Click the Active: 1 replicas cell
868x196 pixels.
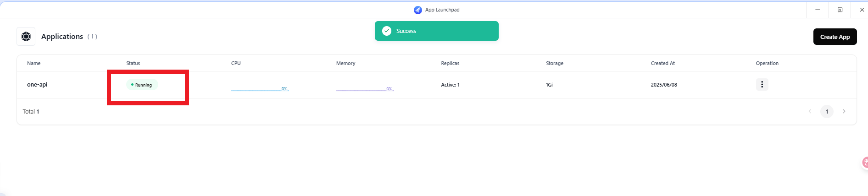450,85
